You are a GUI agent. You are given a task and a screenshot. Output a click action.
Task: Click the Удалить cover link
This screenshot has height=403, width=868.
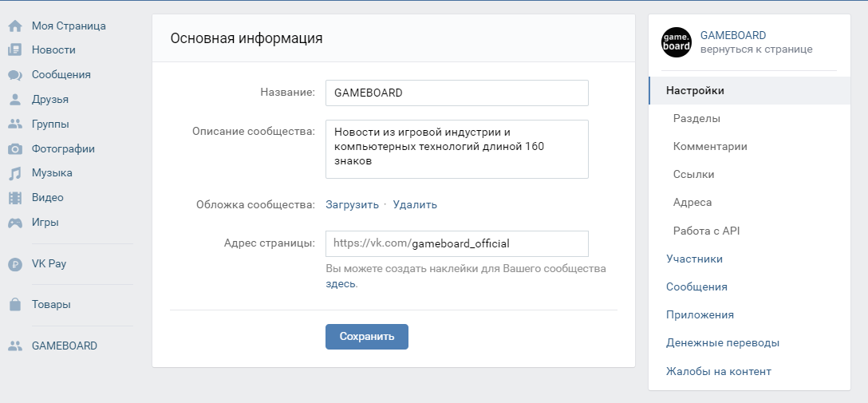[415, 204]
